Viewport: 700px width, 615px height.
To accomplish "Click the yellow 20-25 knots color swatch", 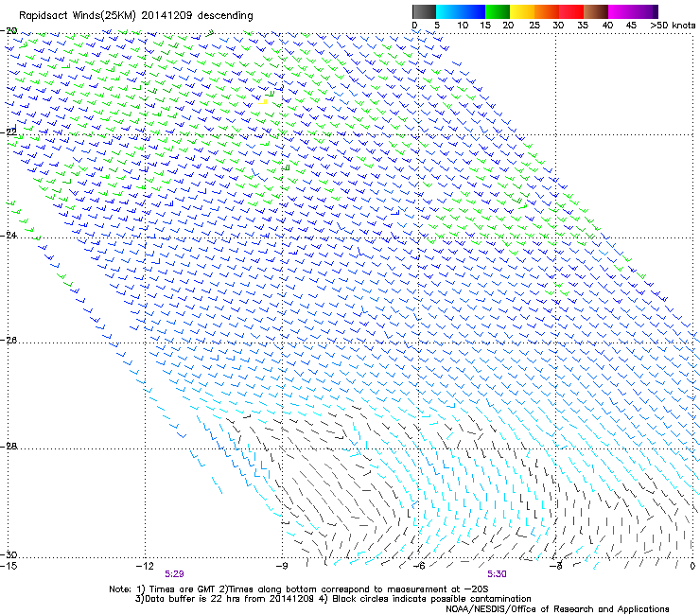I will click(522, 11).
